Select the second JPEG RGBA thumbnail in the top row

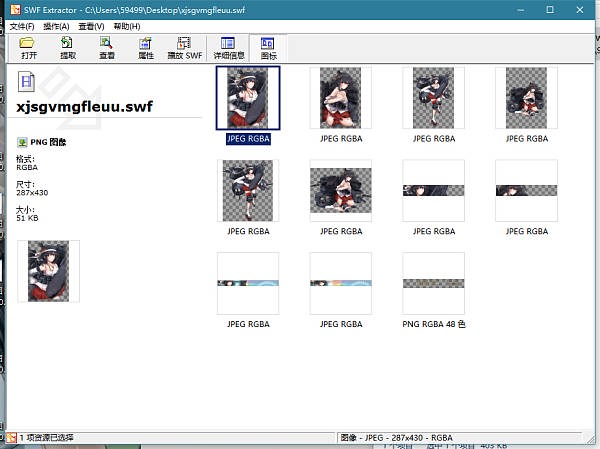click(x=341, y=98)
